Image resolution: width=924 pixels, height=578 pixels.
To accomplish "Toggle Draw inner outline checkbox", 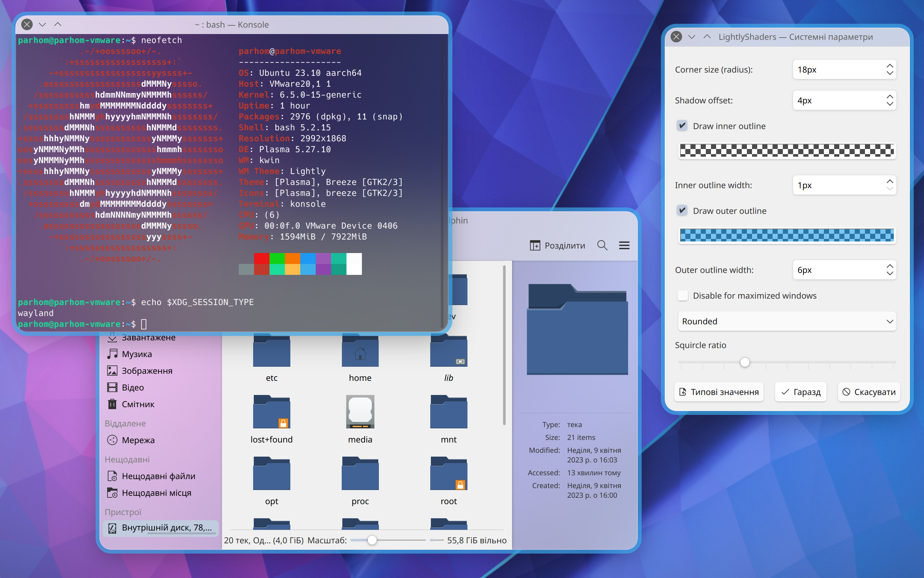I will [x=682, y=126].
